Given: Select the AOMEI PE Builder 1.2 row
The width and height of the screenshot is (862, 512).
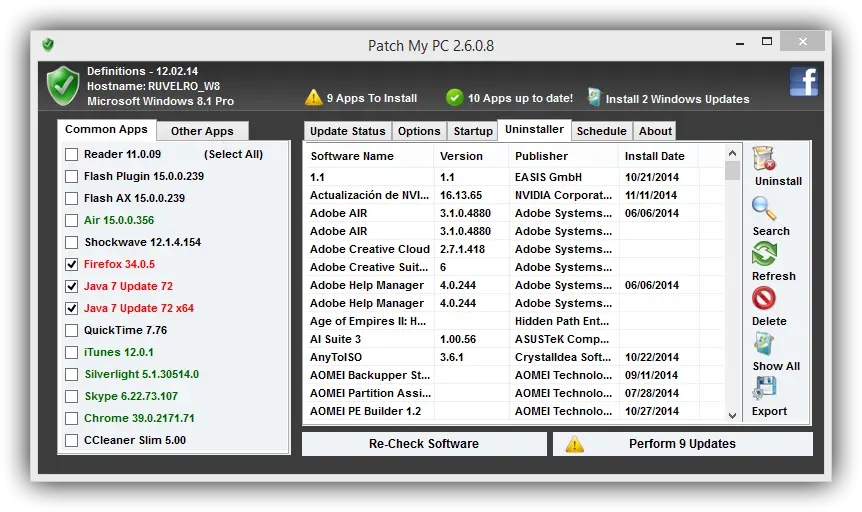Looking at the screenshot, I should tap(515, 411).
